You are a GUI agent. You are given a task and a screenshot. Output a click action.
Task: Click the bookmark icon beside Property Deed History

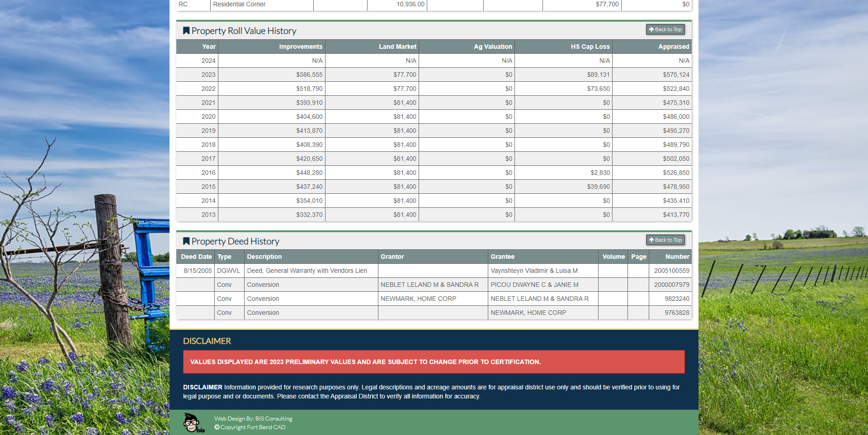point(186,241)
